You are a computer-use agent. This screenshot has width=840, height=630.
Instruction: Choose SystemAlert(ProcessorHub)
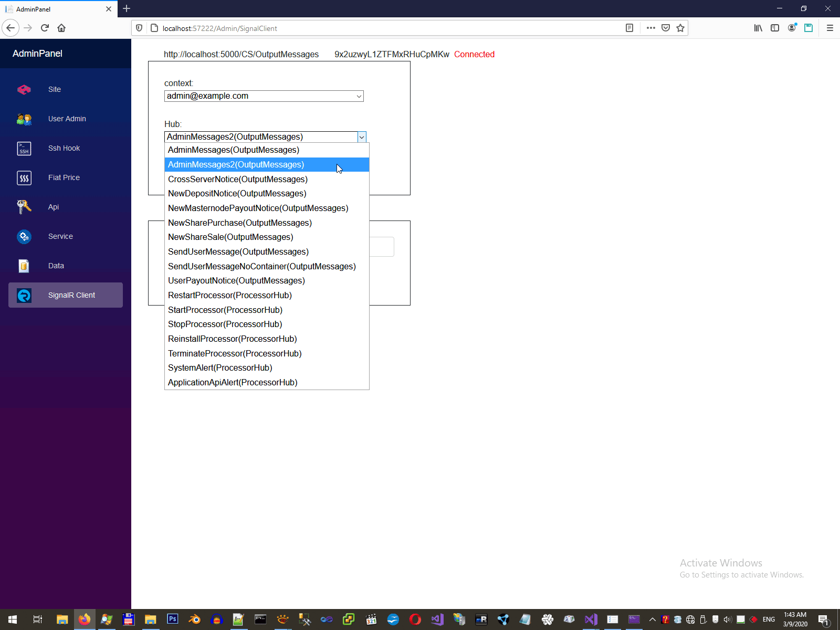click(x=267, y=368)
